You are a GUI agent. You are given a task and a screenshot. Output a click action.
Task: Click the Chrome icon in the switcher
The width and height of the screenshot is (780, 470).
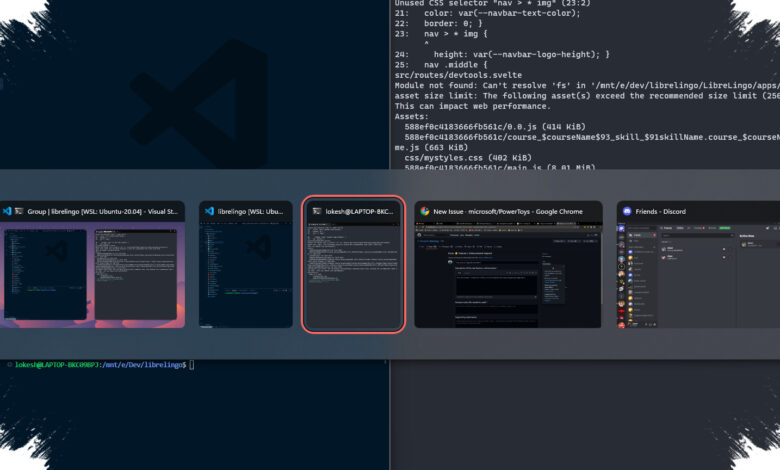(x=425, y=211)
